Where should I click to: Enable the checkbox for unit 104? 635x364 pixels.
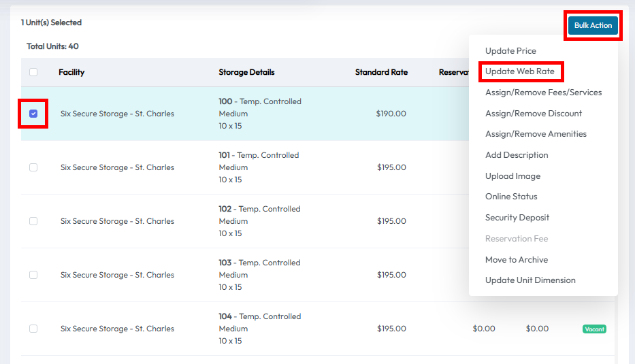[x=33, y=329]
